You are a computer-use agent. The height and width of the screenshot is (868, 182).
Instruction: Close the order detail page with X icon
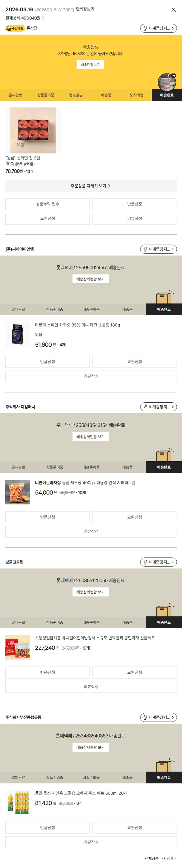click(x=173, y=10)
